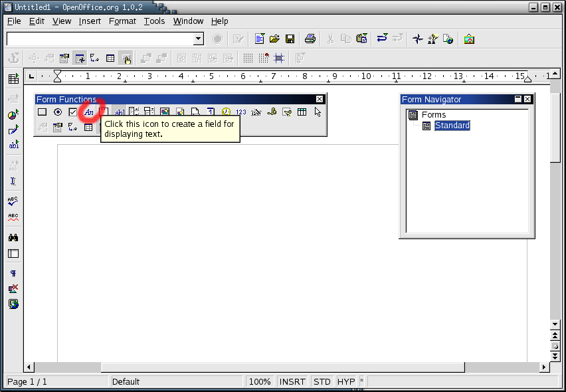Open the Insert Object flyout in left toolbar

[13, 115]
